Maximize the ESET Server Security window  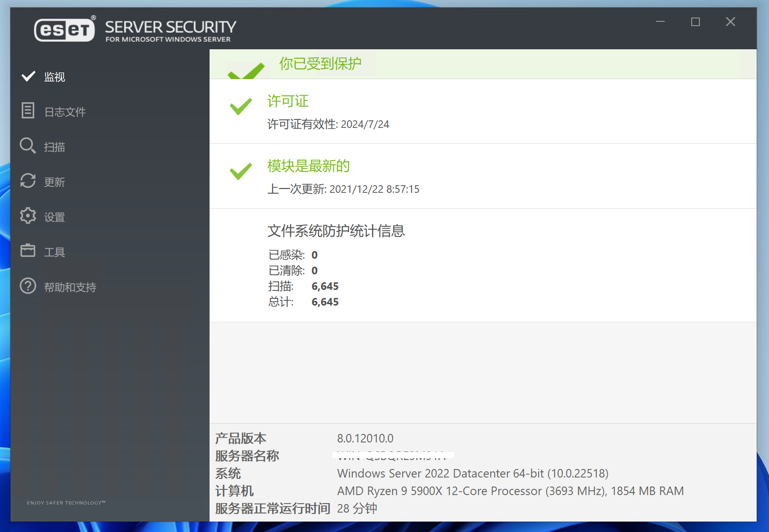point(695,22)
